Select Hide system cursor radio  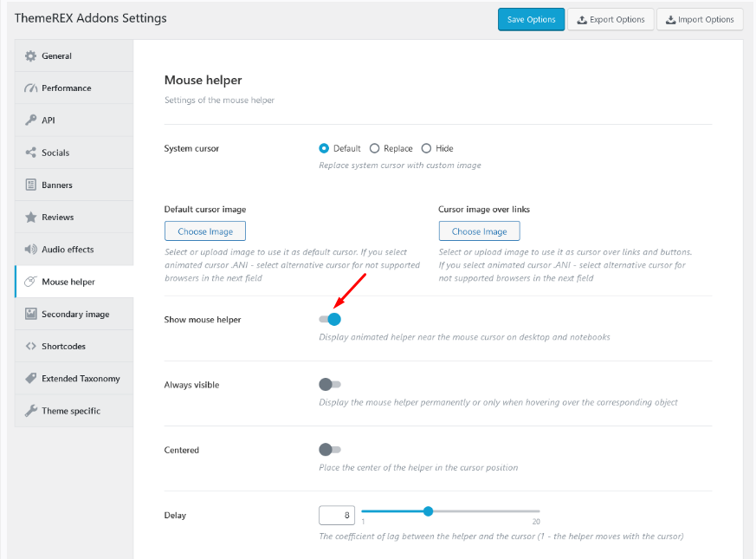click(x=426, y=148)
